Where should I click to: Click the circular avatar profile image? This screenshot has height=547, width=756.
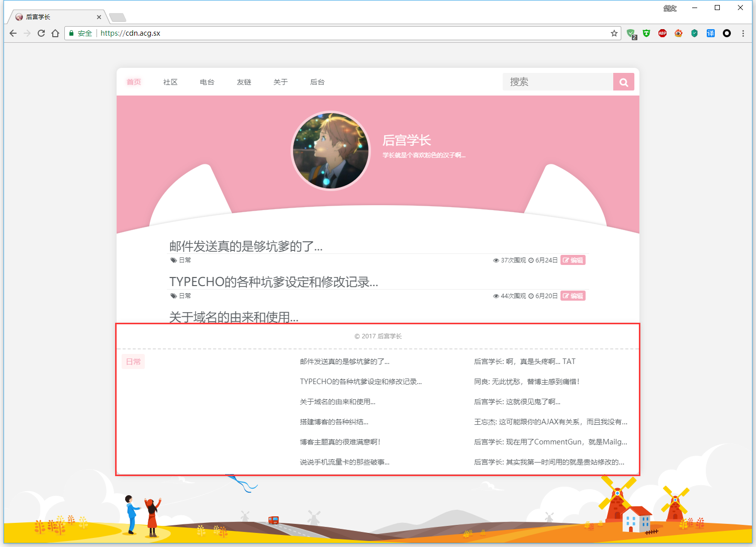click(331, 151)
